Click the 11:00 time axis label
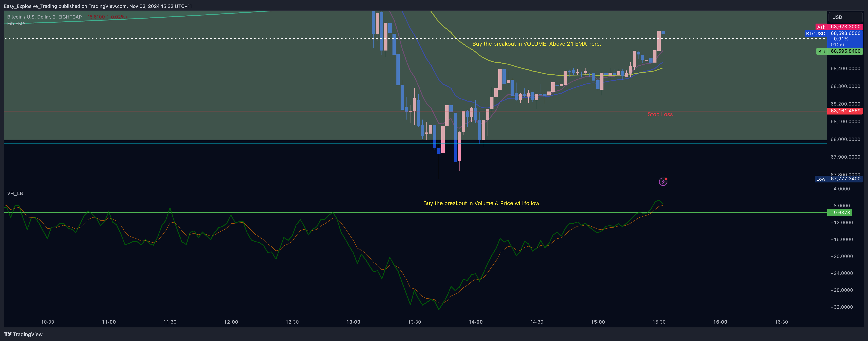Image resolution: width=868 pixels, height=341 pixels. (x=109, y=322)
